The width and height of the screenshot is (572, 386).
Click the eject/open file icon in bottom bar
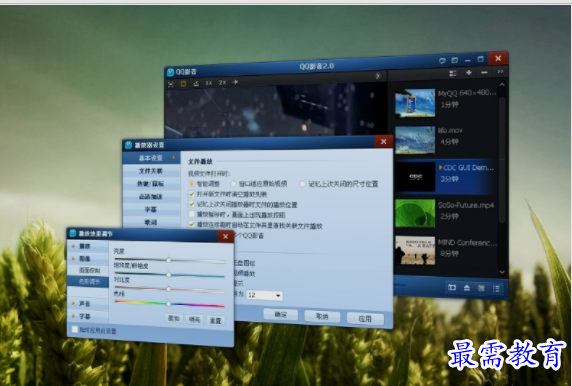[x=467, y=288]
